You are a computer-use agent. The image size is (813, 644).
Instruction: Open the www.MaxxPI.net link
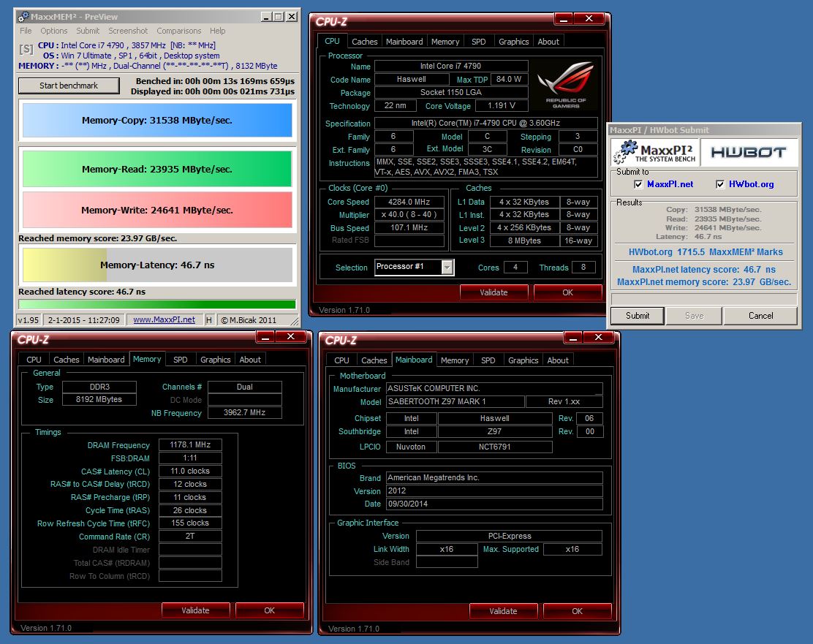pyautogui.click(x=165, y=320)
